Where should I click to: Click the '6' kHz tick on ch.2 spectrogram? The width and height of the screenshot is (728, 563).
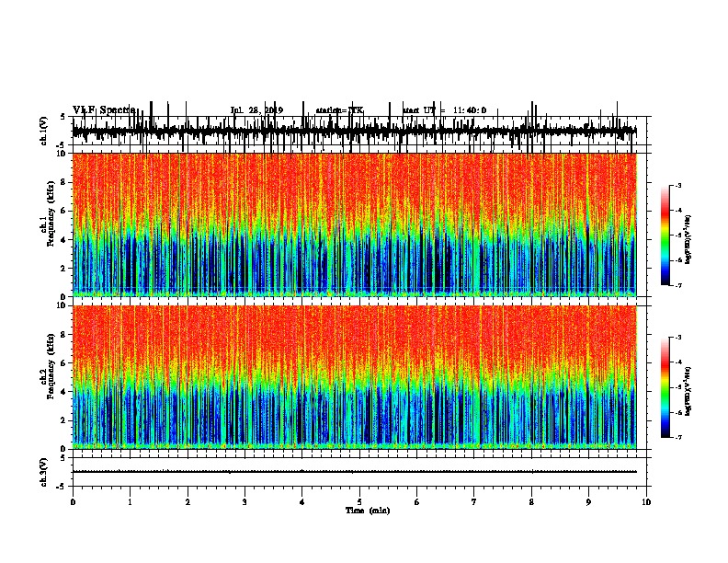(63, 363)
